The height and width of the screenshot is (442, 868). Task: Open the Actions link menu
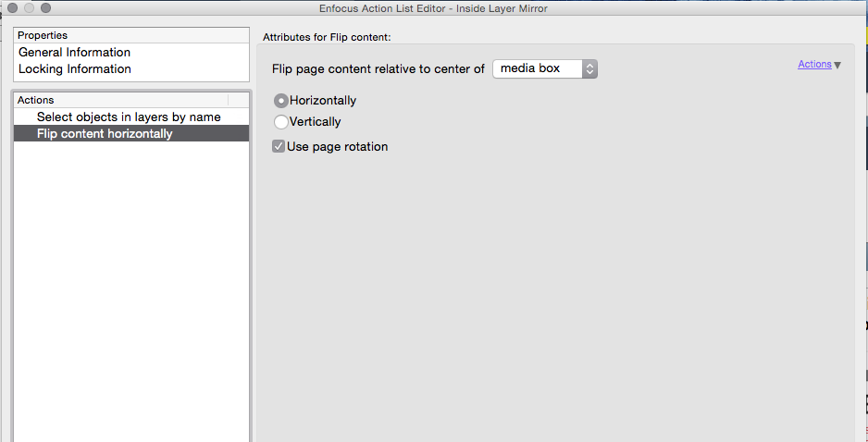coord(814,64)
